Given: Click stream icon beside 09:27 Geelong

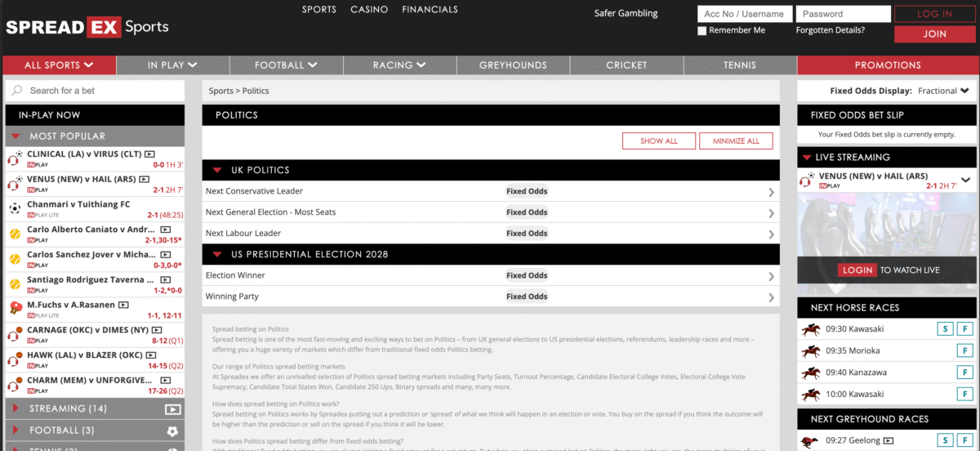Looking at the screenshot, I should 888,440.
